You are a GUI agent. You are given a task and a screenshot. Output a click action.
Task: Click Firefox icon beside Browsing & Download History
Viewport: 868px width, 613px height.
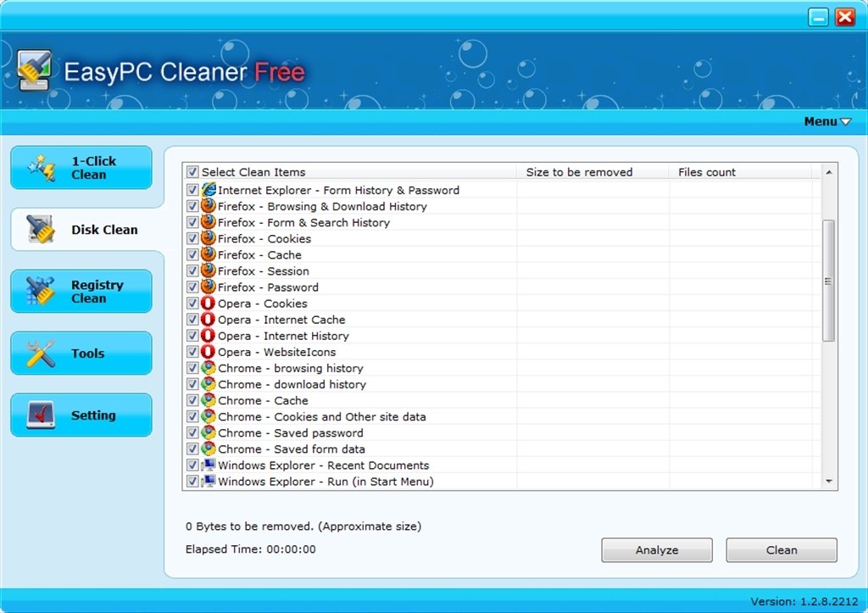(x=209, y=206)
